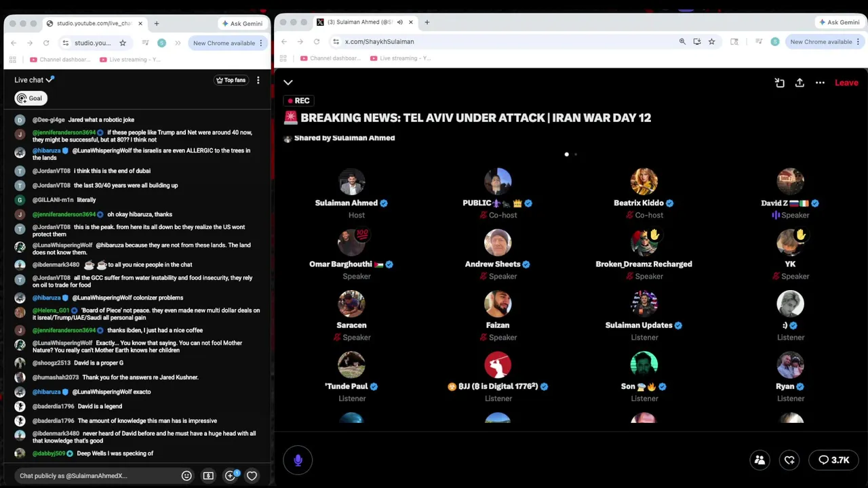Open side panel icon in X toolbar
The width and height of the screenshot is (868, 488).
734,42
